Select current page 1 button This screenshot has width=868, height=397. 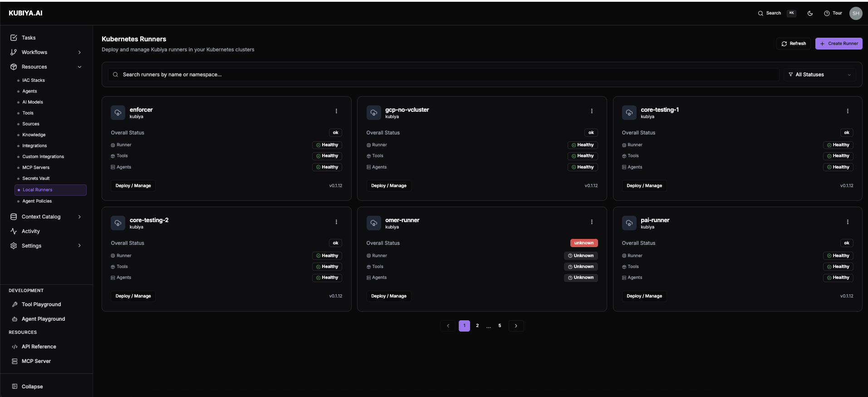click(x=464, y=326)
